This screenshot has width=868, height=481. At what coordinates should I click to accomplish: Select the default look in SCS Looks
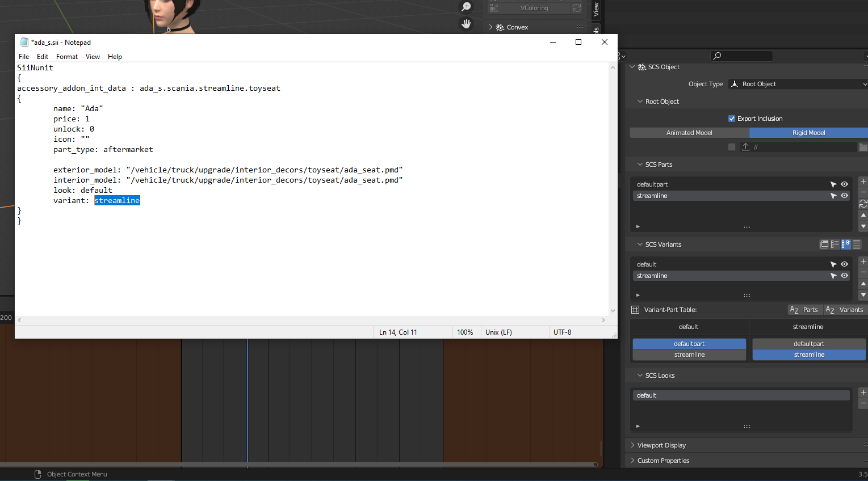pyautogui.click(x=741, y=395)
